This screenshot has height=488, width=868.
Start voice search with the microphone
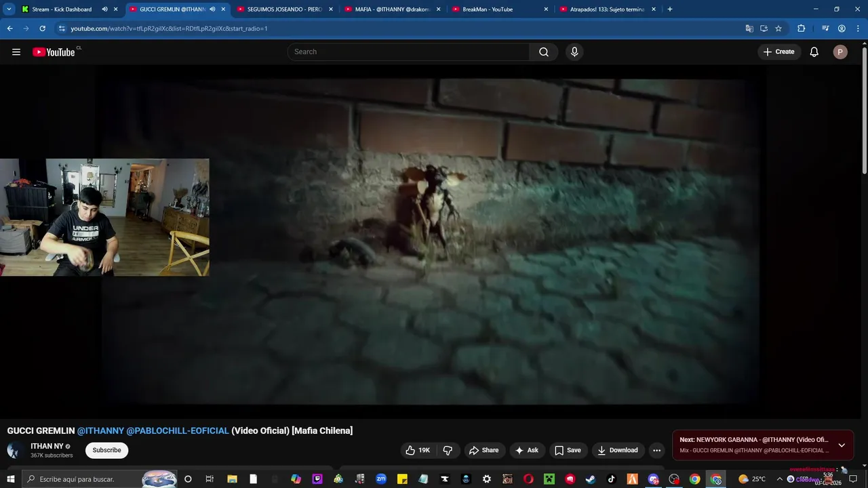pos(574,52)
